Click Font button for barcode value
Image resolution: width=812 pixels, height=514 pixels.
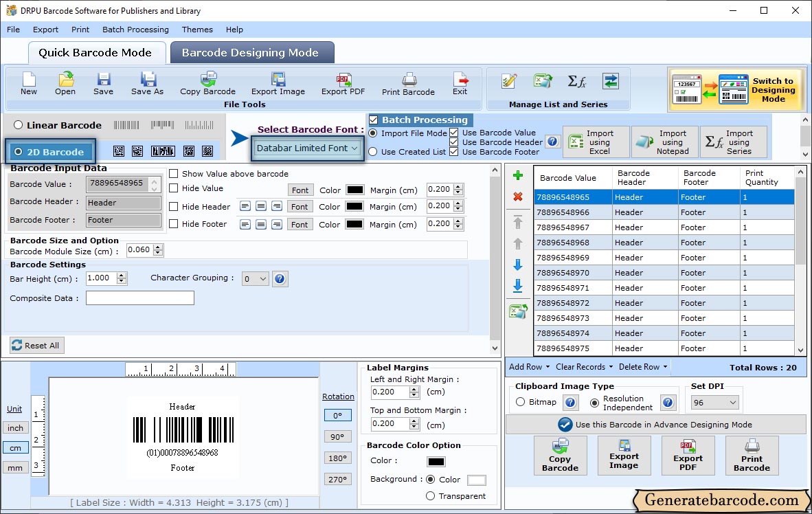coord(300,190)
